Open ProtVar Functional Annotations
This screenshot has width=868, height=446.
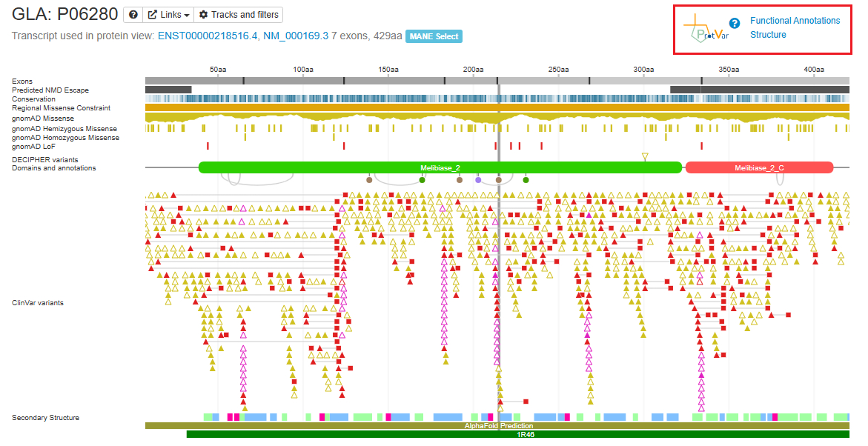coord(795,21)
